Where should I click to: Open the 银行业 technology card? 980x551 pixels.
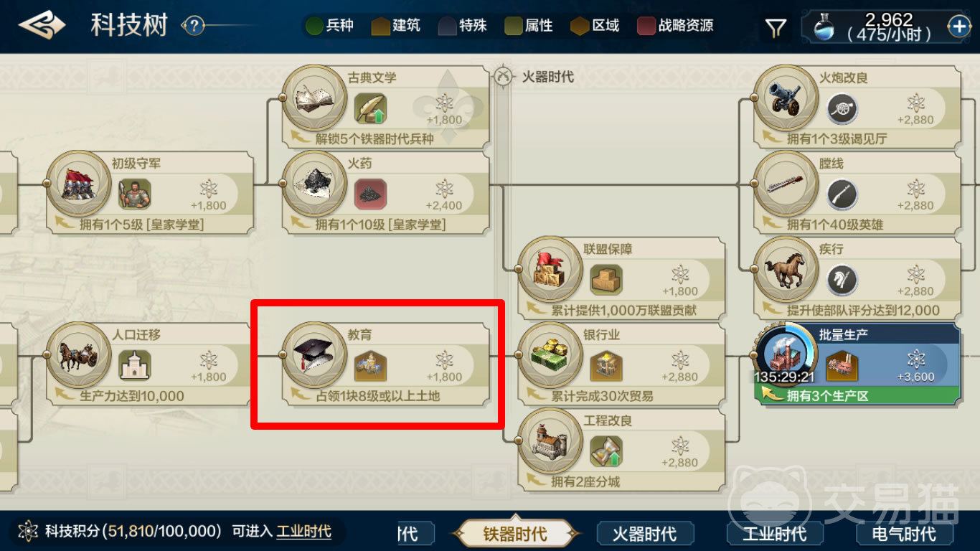621,365
